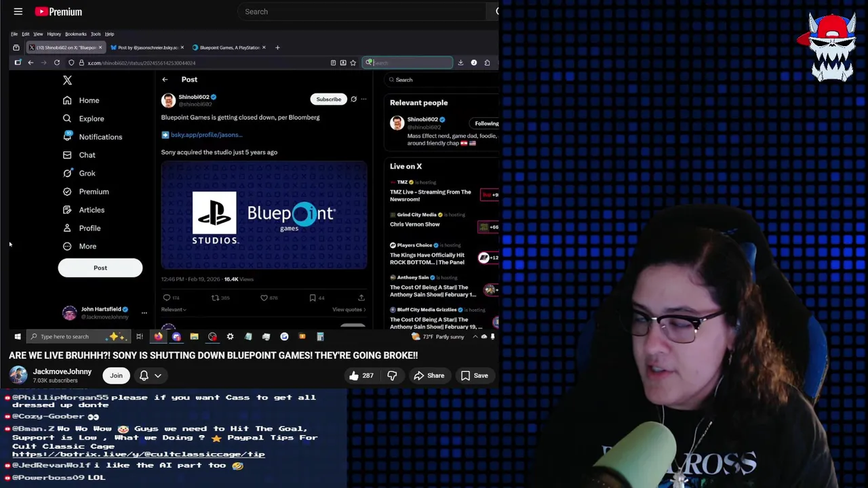The image size is (868, 488).
Task: Open Notifications in X sidebar
Action: (92, 137)
